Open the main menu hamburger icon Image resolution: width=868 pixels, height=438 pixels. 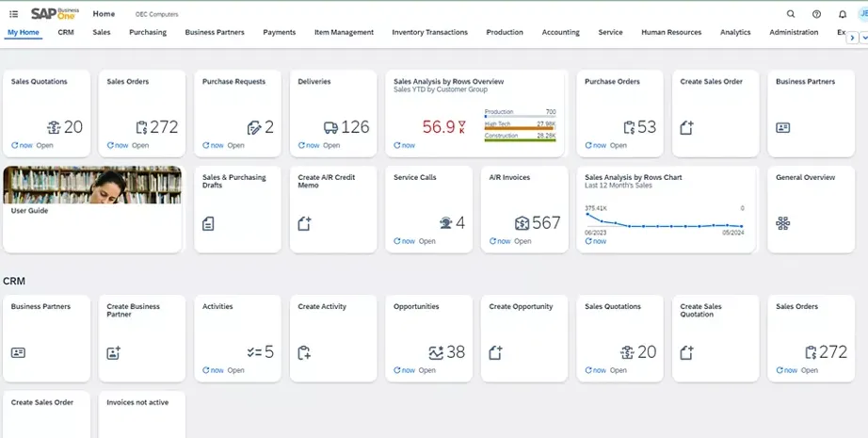click(x=13, y=14)
